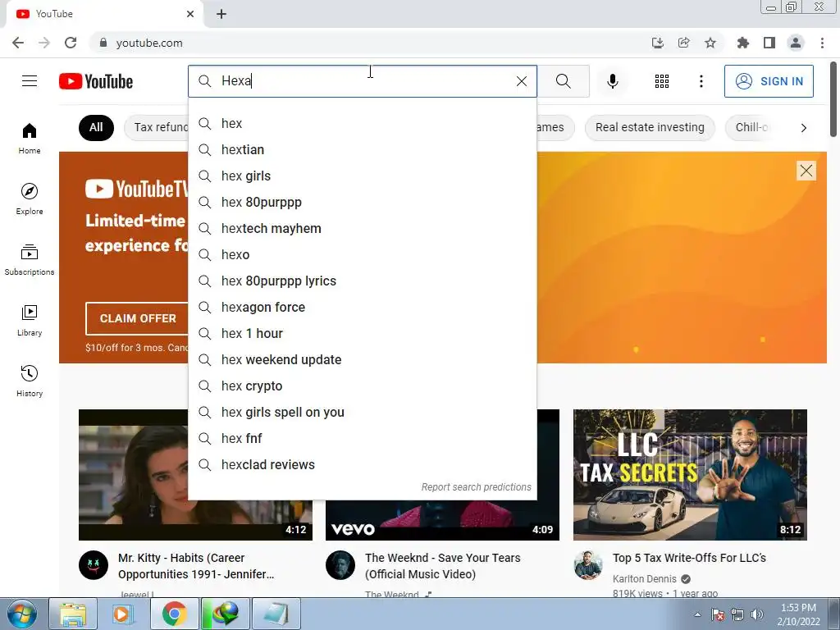Open the LLC Tax Secrets video thumbnail
This screenshot has height=630, width=840.
click(x=690, y=475)
